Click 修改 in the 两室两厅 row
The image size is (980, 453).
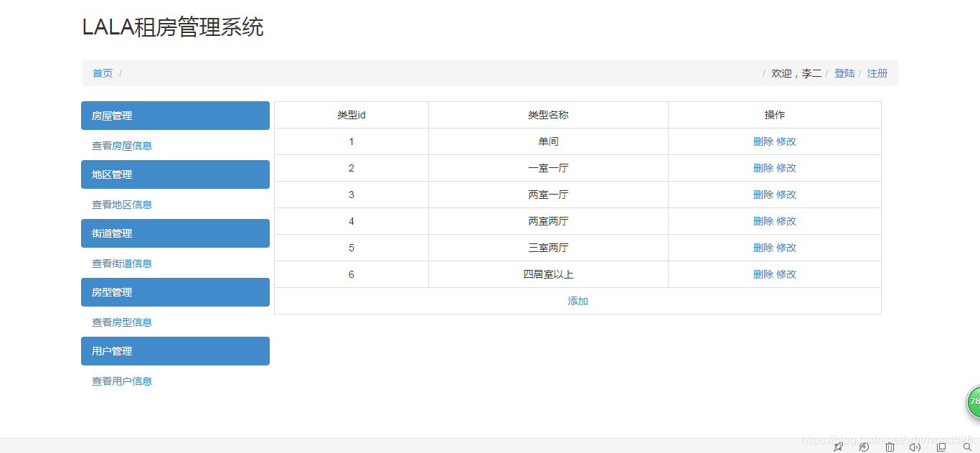click(786, 221)
